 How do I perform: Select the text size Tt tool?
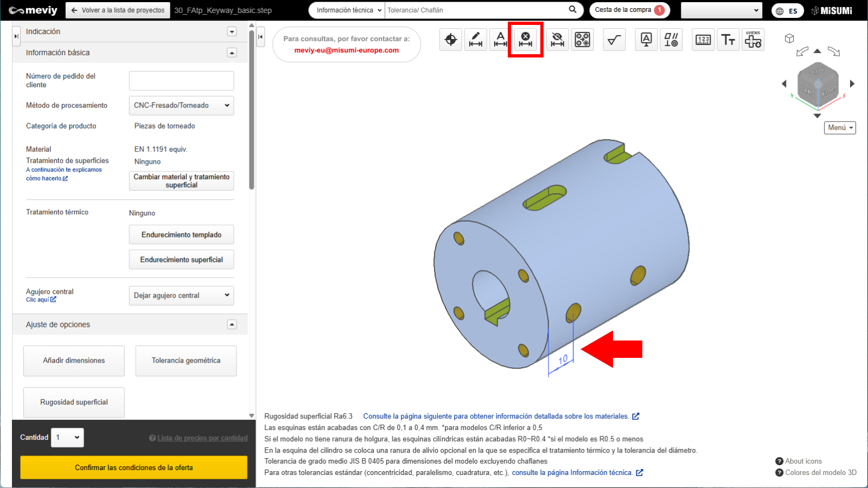coord(728,40)
